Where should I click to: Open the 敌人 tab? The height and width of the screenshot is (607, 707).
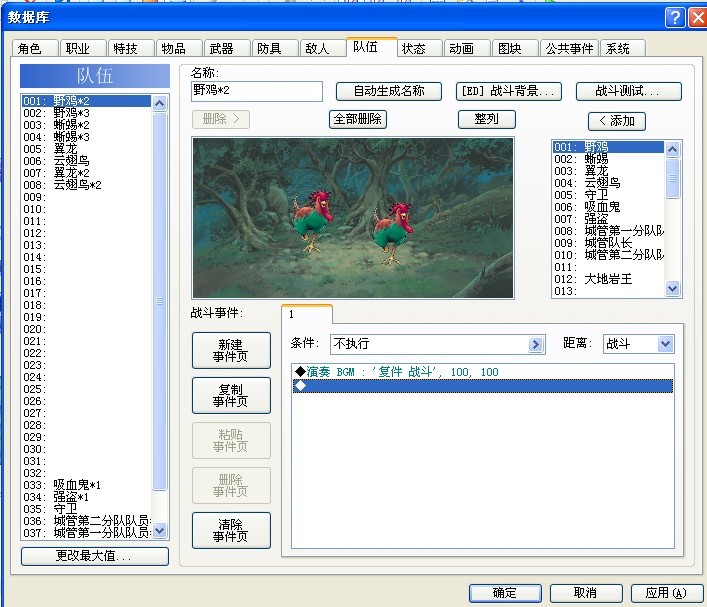click(323, 48)
